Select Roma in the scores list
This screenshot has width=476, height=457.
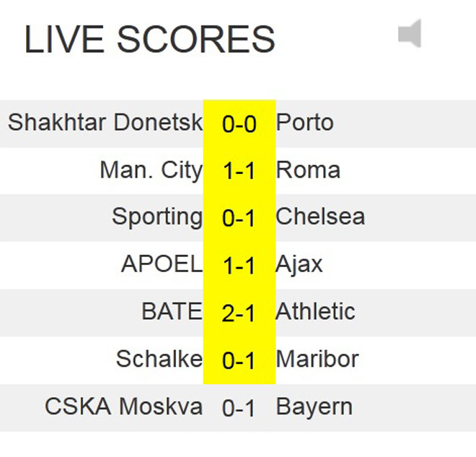[x=308, y=170]
